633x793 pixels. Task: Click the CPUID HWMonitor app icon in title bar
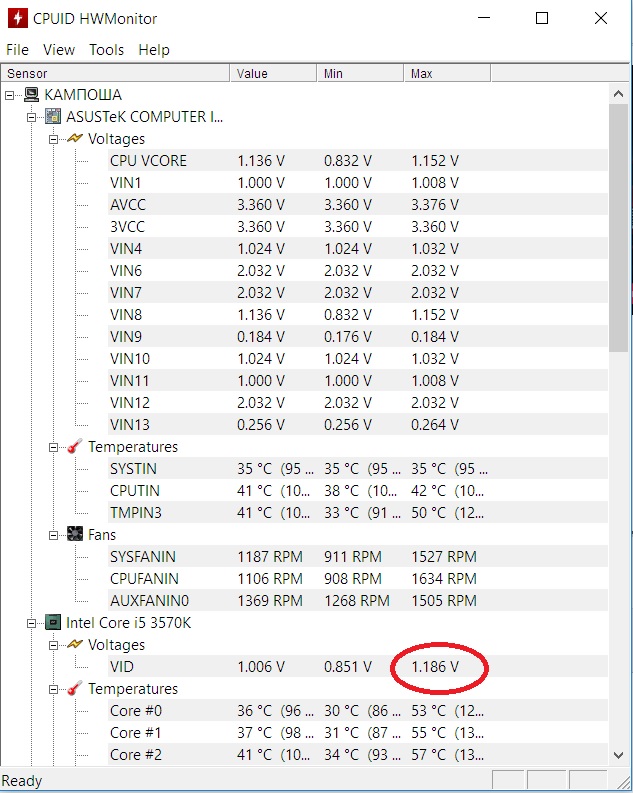[x=18, y=18]
